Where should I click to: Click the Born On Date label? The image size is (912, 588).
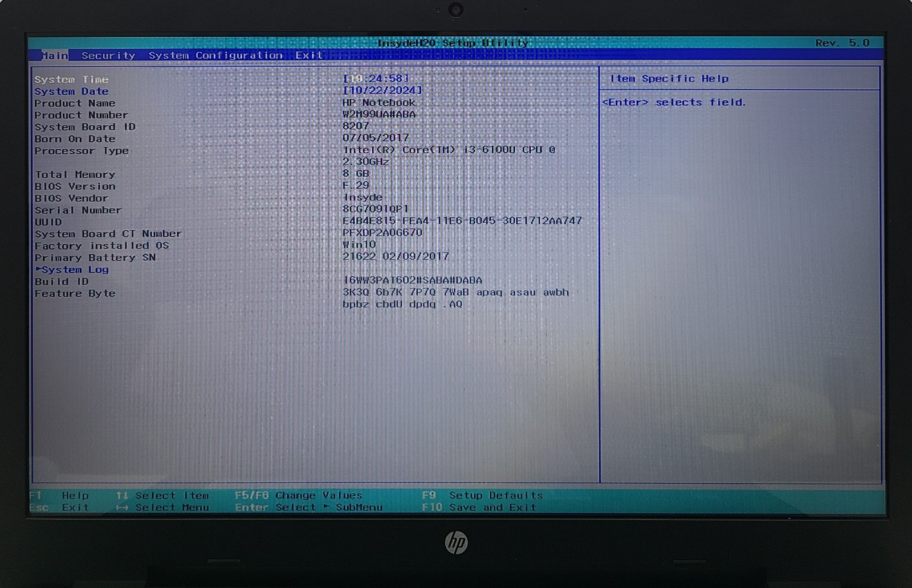click(75, 139)
